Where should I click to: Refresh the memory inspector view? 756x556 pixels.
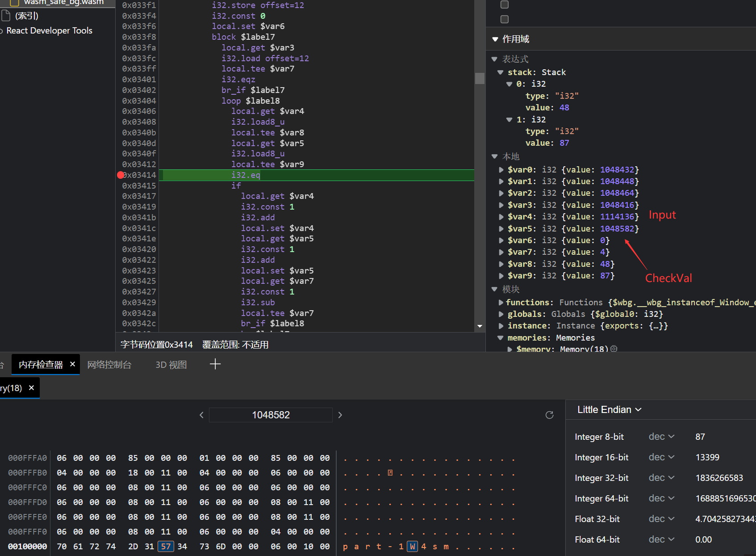[549, 415]
